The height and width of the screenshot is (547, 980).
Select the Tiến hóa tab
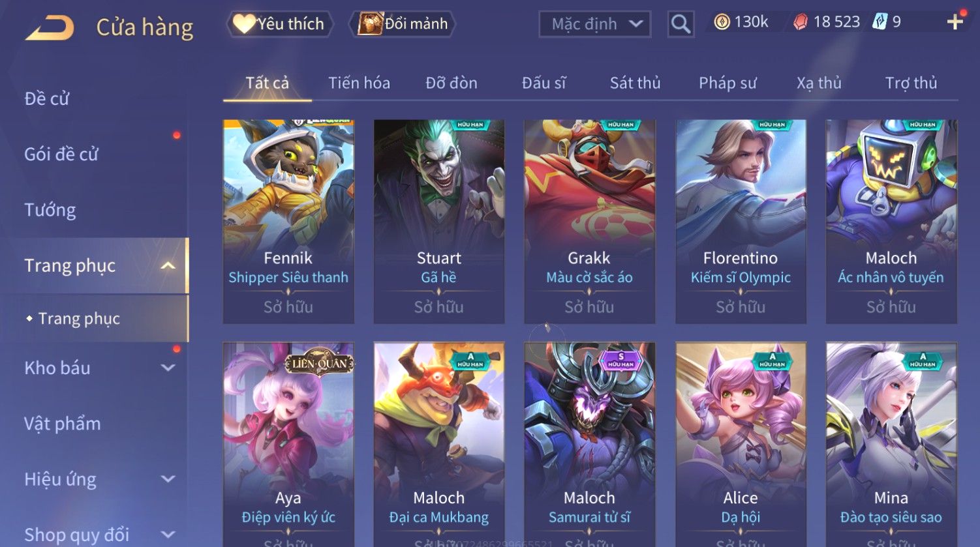pos(359,83)
